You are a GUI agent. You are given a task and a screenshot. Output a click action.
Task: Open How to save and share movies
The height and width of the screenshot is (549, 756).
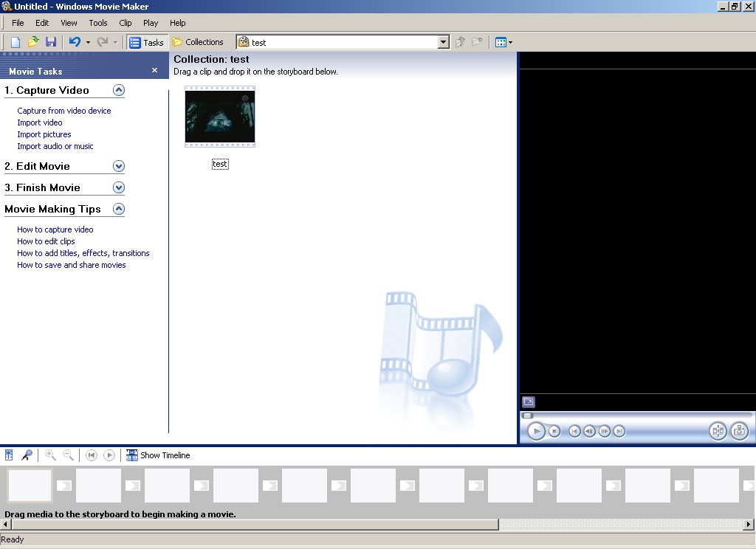[72, 265]
